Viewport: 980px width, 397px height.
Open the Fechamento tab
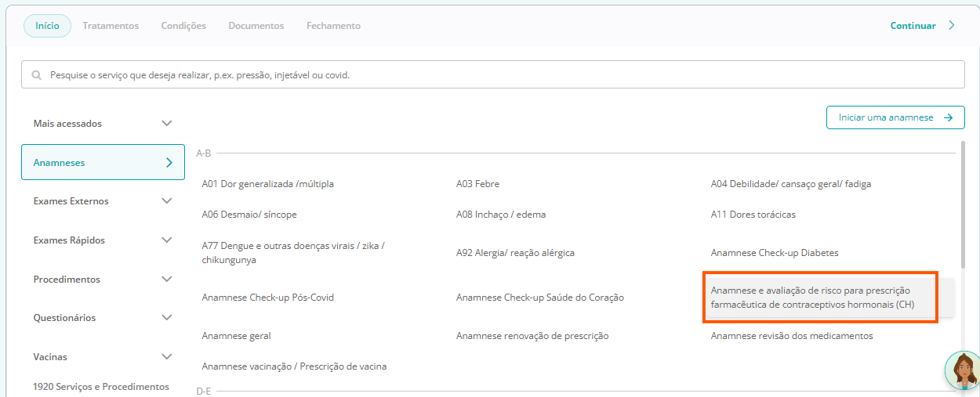click(333, 26)
